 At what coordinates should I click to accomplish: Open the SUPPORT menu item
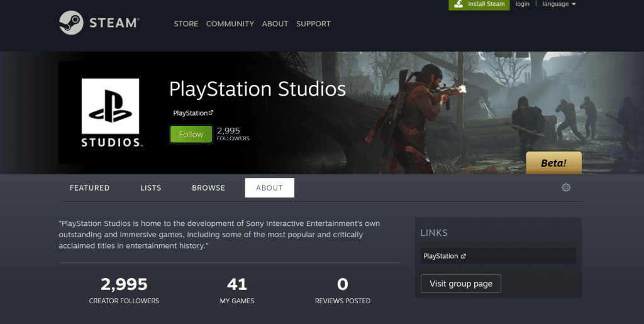pos(313,24)
